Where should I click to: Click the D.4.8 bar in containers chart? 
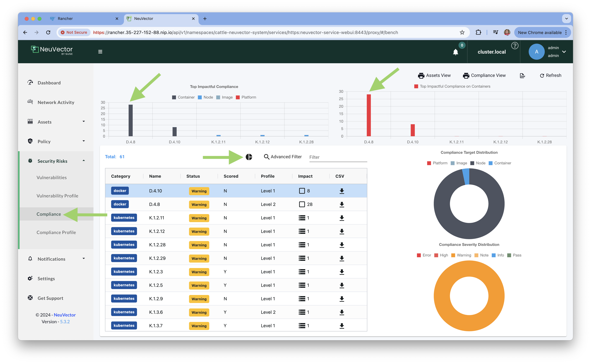tap(368, 115)
